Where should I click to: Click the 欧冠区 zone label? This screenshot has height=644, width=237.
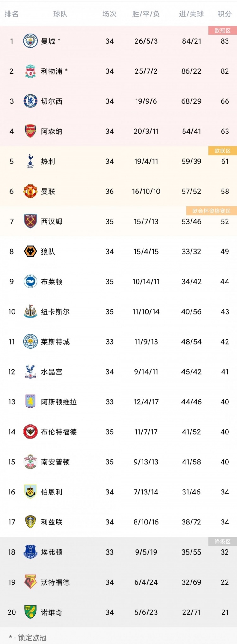[x=222, y=30]
